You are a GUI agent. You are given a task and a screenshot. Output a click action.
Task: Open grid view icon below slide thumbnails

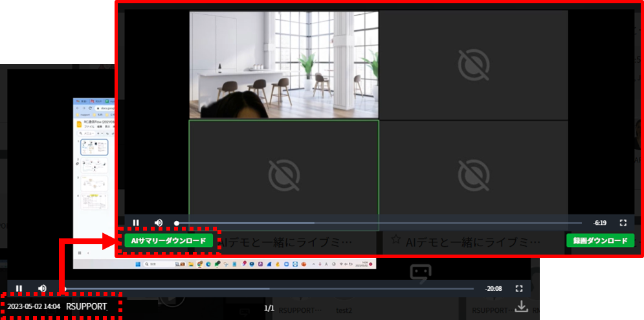(80, 253)
